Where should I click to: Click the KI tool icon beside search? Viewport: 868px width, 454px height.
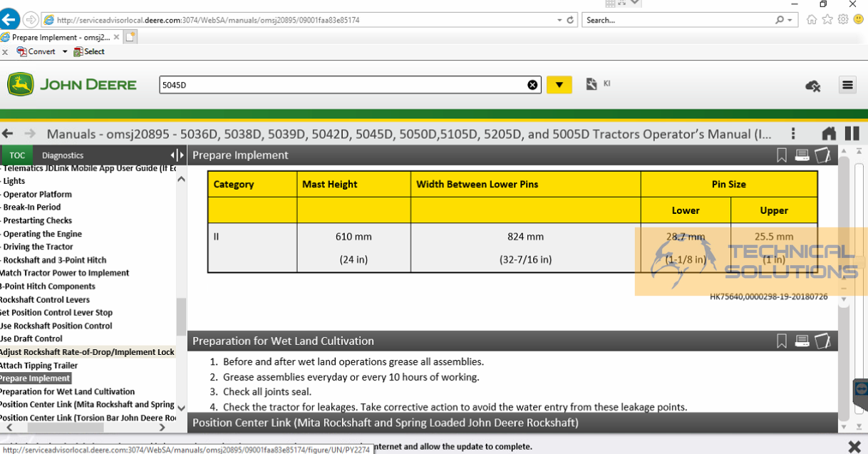coord(591,84)
